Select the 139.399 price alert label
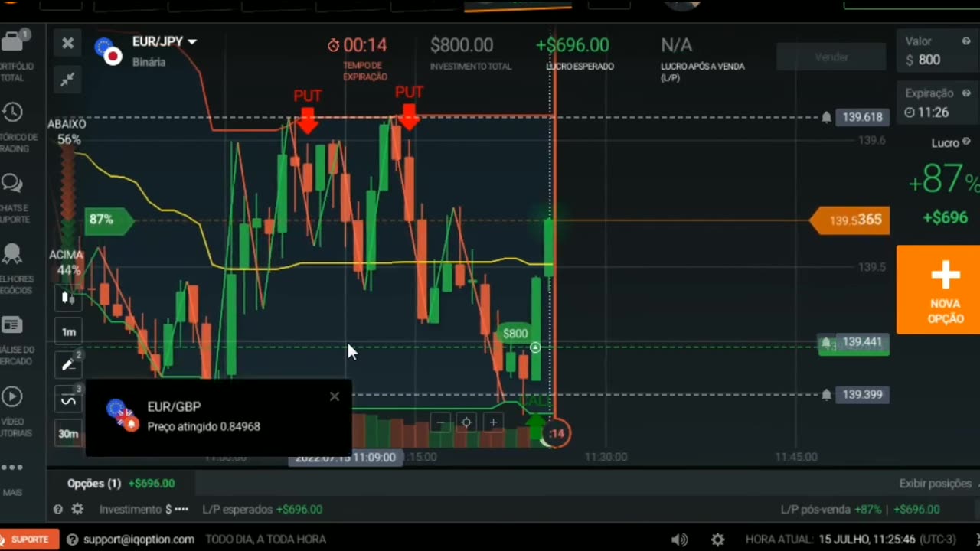Image resolution: width=980 pixels, height=551 pixels. [862, 395]
